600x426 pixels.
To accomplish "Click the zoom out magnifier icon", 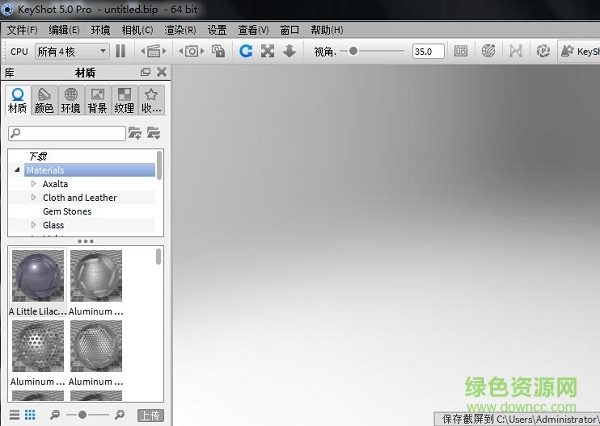I will tap(55, 415).
